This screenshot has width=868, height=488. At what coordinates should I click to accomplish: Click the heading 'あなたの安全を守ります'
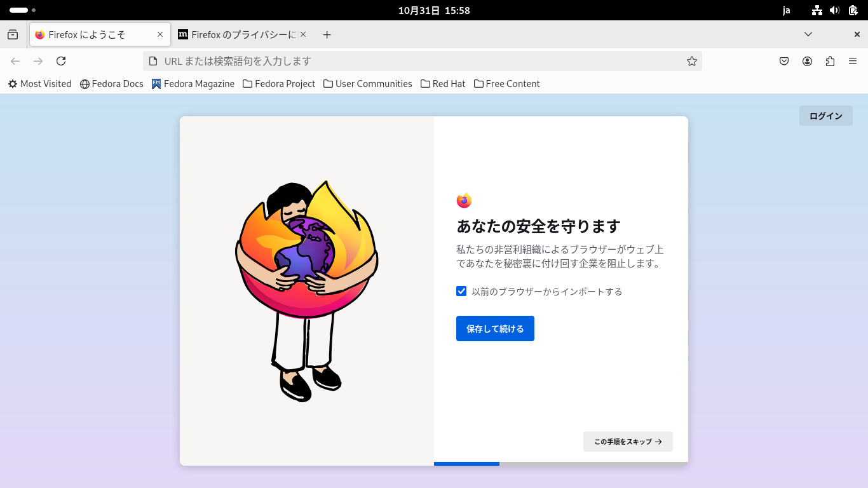point(538,226)
